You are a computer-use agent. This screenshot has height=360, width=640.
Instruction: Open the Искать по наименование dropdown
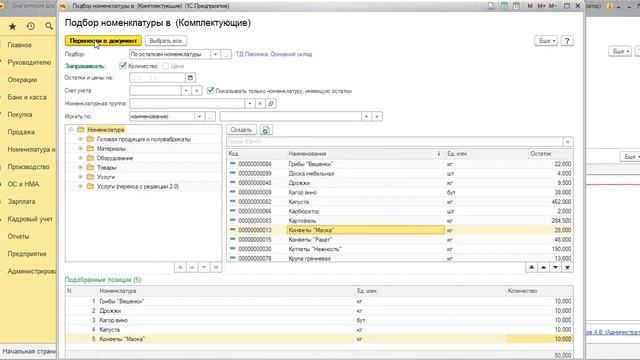click(x=199, y=117)
